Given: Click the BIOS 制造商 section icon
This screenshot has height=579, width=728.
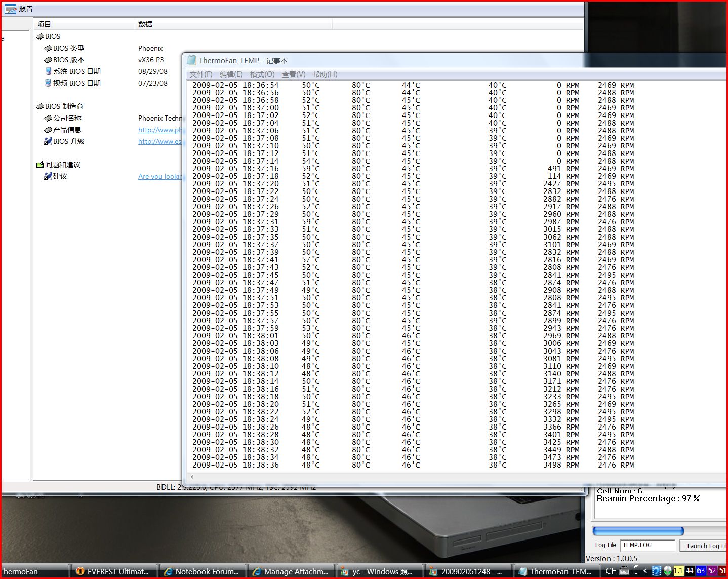Looking at the screenshot, I should 40,106.
